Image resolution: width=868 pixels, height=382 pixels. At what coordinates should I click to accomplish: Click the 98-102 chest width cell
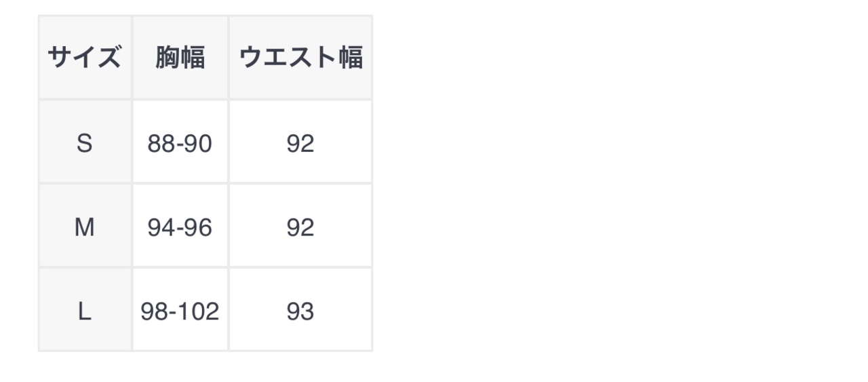[x=180, y=311]
